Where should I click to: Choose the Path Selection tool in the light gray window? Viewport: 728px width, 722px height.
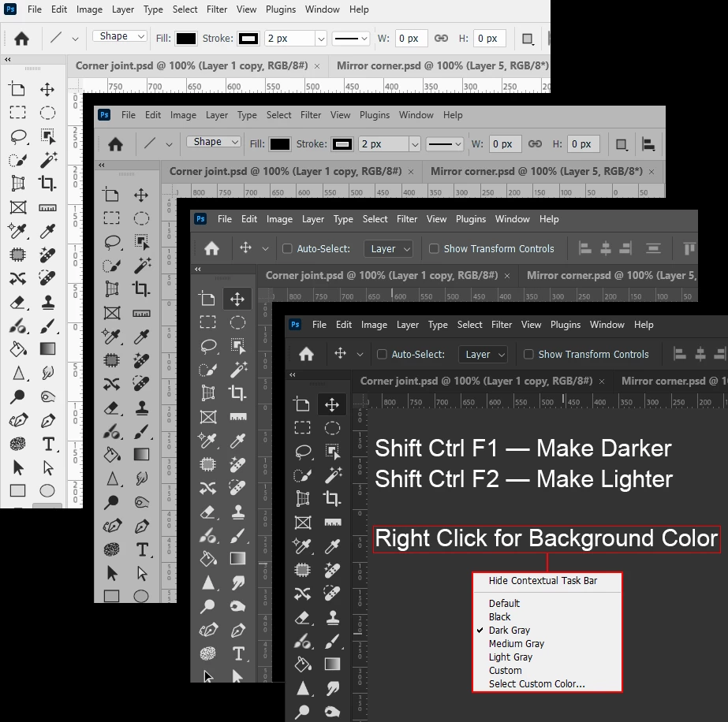click(x=111, y=574)
